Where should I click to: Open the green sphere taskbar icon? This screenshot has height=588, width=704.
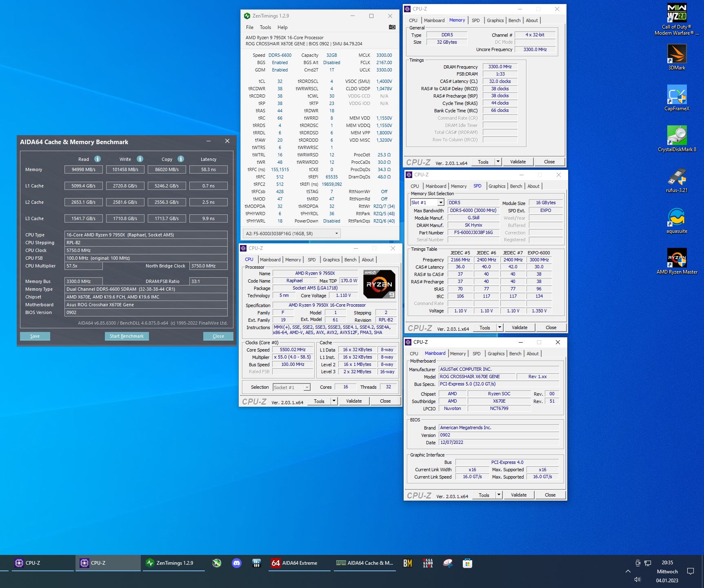[x=217, y=563]
